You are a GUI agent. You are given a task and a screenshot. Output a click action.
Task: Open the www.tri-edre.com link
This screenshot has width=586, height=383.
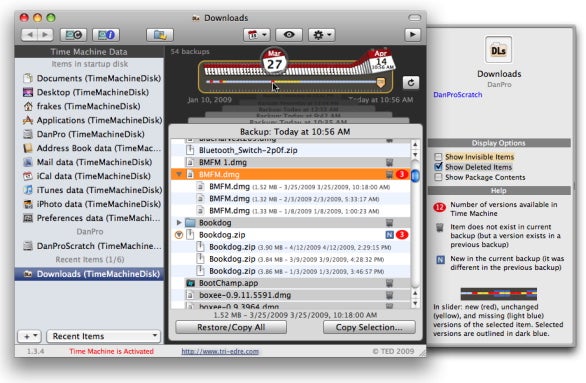[x=220, y=351]
